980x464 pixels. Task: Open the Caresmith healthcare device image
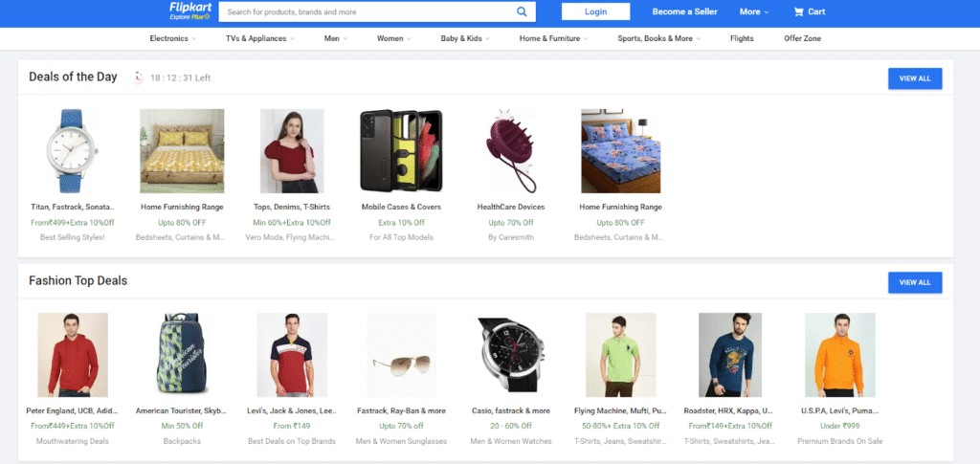pos(511,151)
